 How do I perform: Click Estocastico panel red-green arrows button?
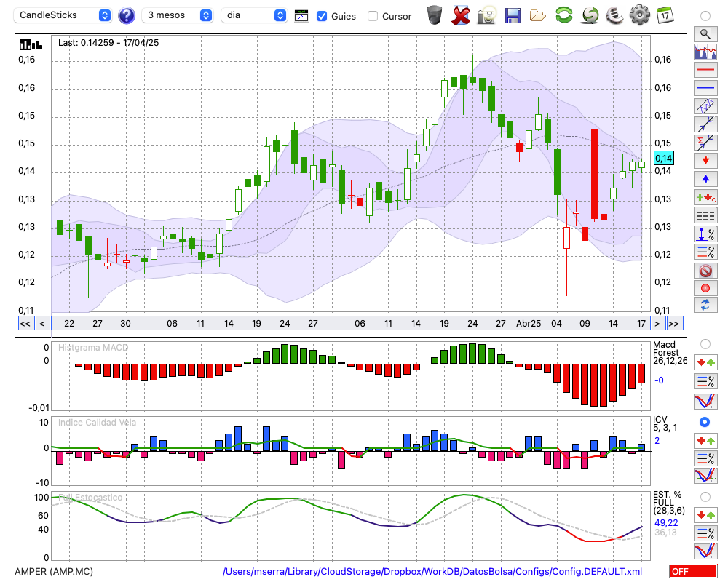(705, 515)
